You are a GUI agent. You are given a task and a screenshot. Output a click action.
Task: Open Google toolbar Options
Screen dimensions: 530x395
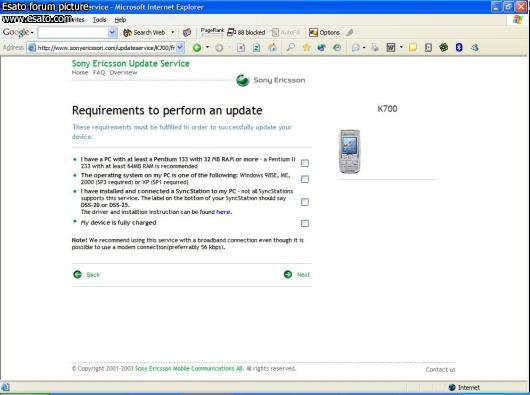tap(324, 32)
